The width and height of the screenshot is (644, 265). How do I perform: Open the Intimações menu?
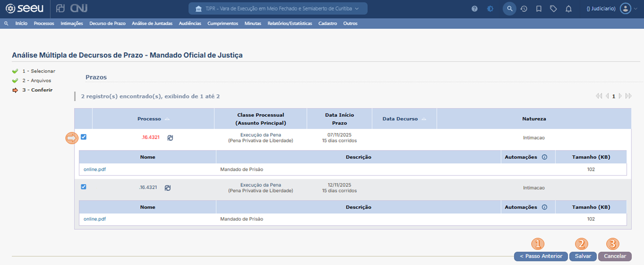tap(71, 23)
